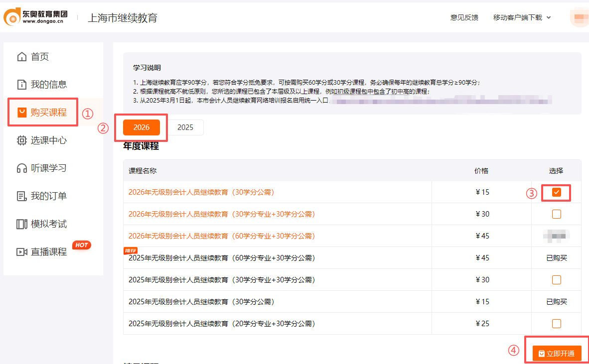Switch to the 2025 year tab
The width and height of the screenshot is (589, 364).
coord(185,127)
